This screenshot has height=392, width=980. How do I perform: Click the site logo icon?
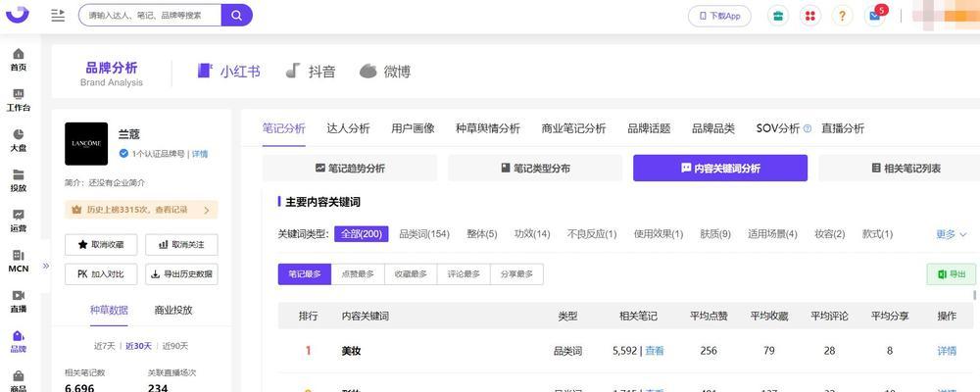18,14
